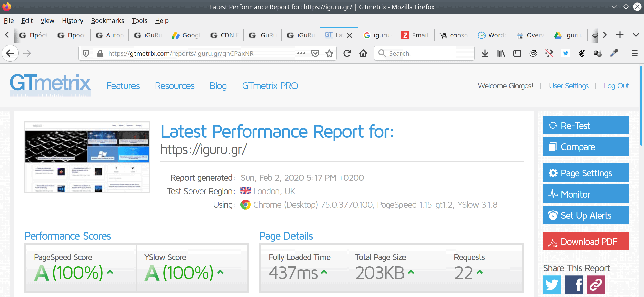Image resolution: width=644 pixels, height=297 pixels.
Task: Bookmark this page with the star icon
Action: [329, 53]
